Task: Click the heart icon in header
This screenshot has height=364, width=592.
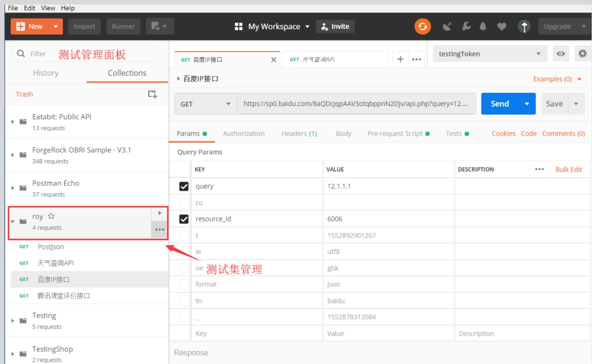Action: pos(502,27)
